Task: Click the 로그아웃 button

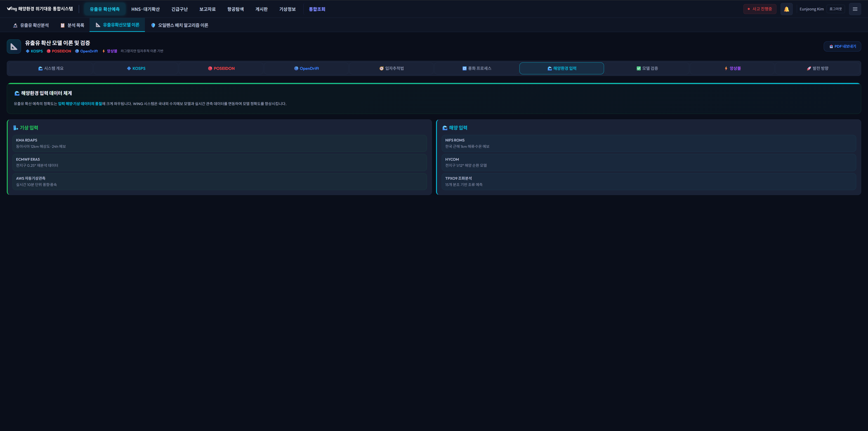Action: 835,9
